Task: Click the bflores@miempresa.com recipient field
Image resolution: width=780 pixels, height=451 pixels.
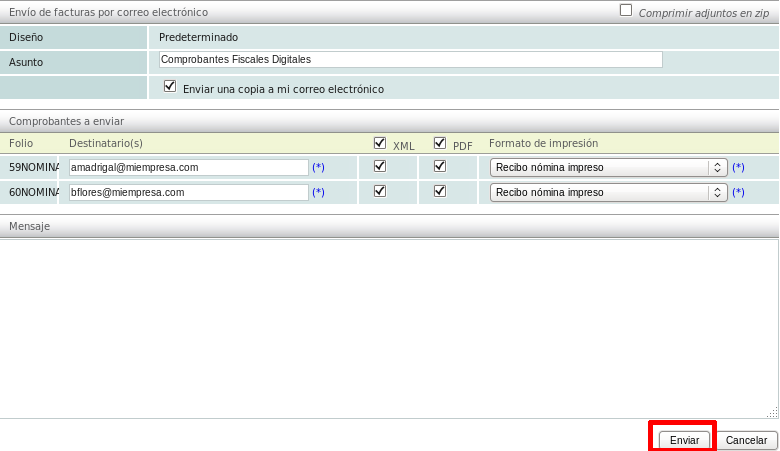Action: 188,192
